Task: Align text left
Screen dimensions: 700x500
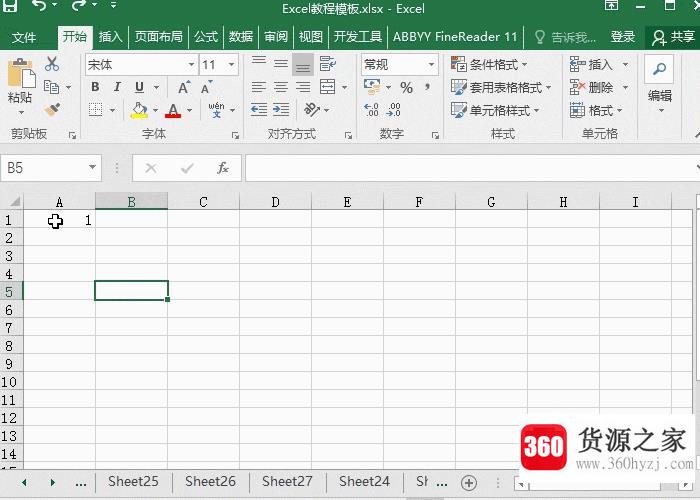Action: 259,87
